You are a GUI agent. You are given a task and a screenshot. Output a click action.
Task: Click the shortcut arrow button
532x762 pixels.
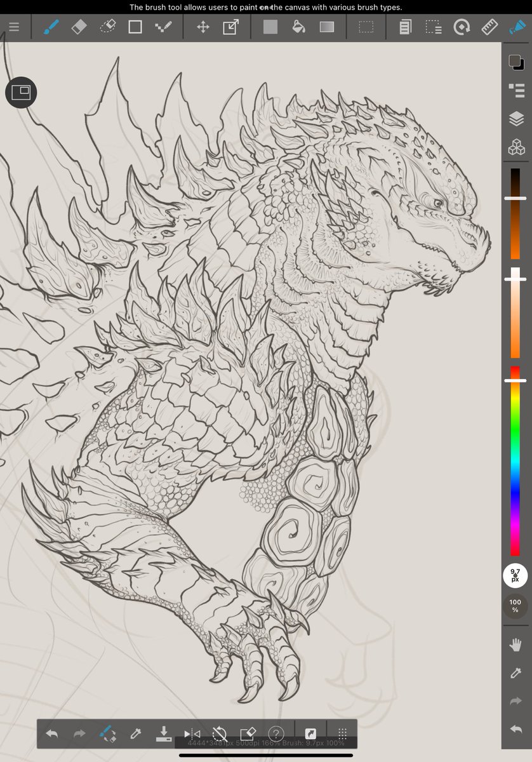[310, 734]
